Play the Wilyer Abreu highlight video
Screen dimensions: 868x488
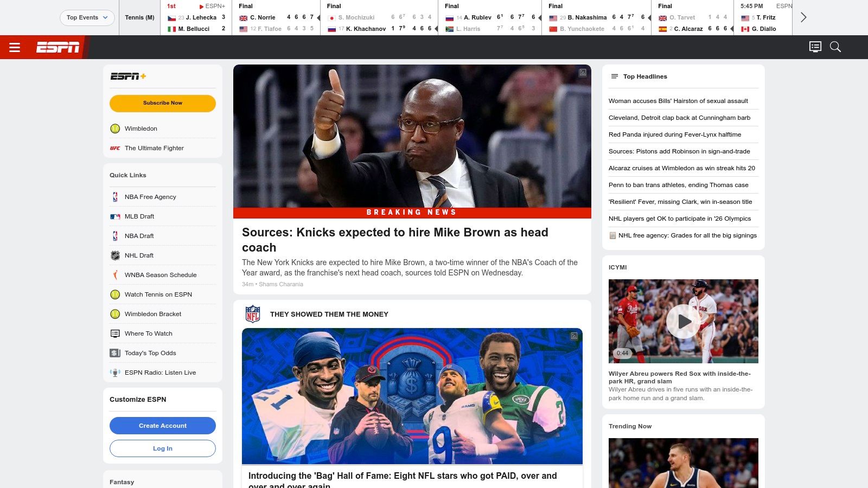(683, 321)
